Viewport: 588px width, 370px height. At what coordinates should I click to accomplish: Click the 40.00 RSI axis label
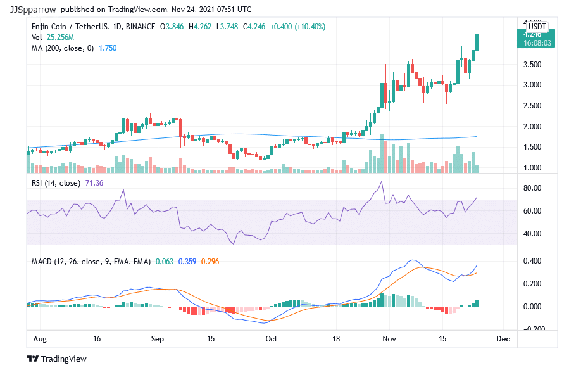coord(532,234)
